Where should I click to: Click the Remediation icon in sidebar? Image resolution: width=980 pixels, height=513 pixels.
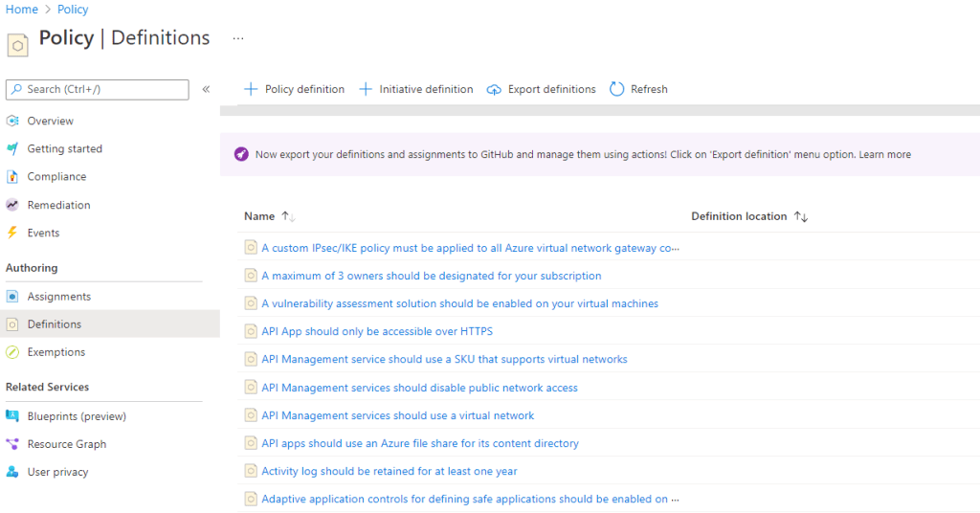(x=12, y=205)
